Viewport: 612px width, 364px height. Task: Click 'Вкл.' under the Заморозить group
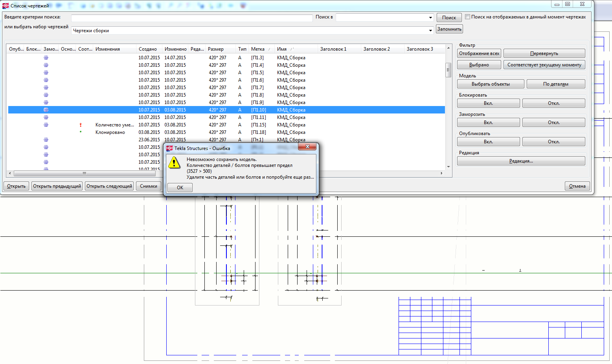(488, 123)
